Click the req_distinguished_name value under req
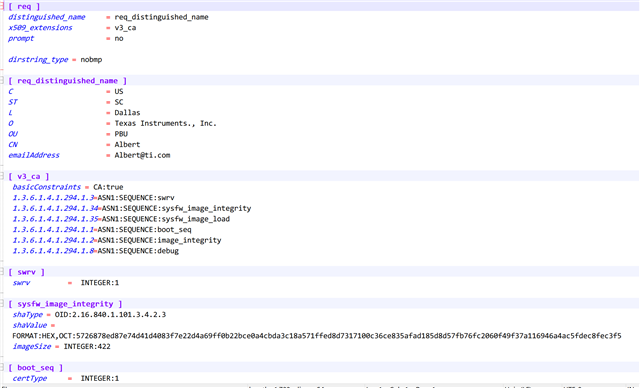The width and height of the screenshot is (640, 388). [161, 17]
